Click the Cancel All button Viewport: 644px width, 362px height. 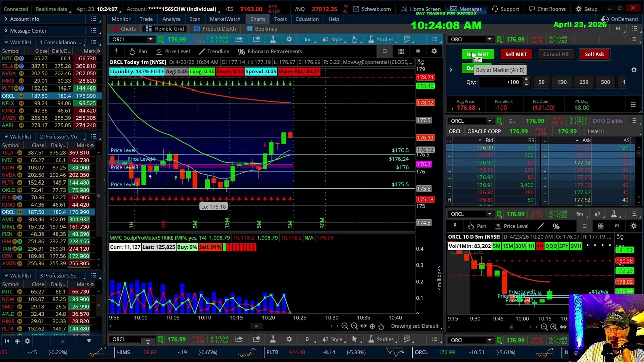(555, 54)
